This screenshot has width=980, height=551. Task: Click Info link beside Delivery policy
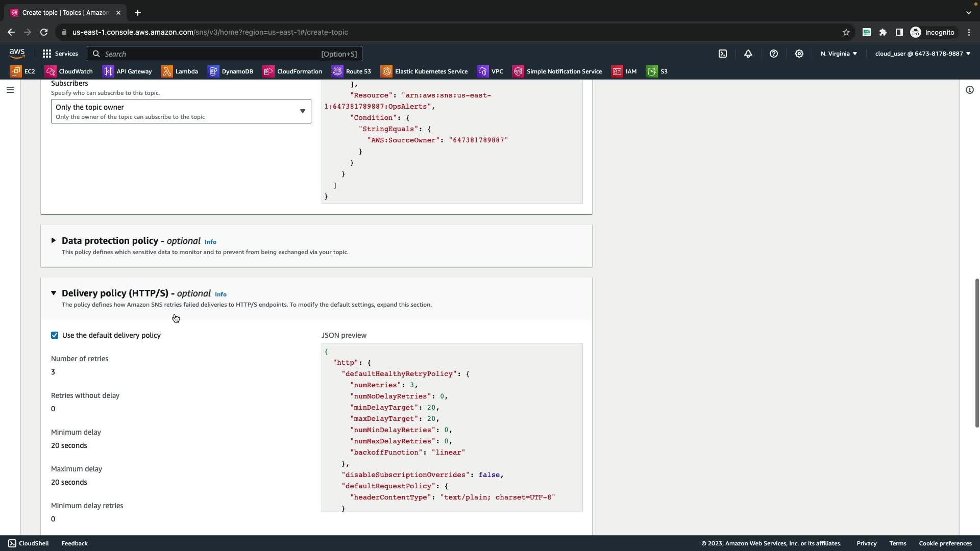coord(220,294)
